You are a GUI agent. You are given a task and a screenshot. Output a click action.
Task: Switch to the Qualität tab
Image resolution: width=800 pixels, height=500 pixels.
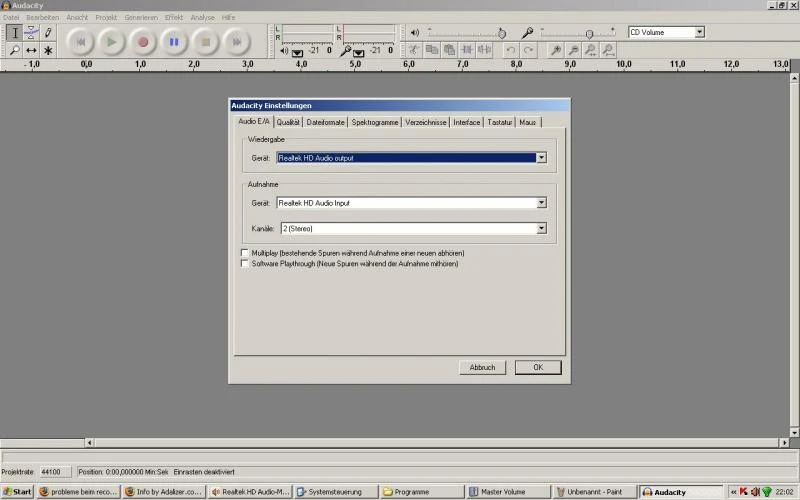[x=289, y=122]
